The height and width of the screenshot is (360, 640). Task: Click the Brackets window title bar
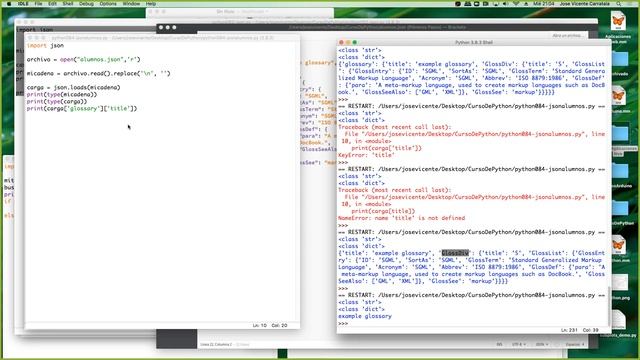tap(377, 27)
